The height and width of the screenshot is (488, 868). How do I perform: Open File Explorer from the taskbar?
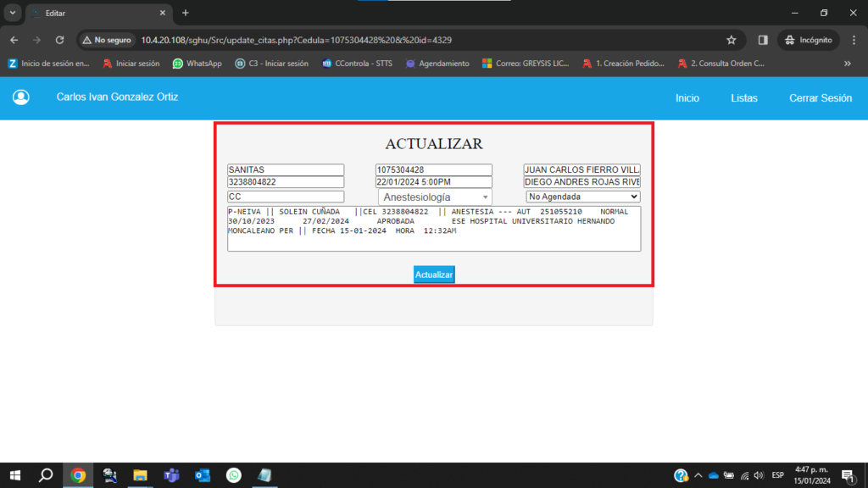[140, 475]
